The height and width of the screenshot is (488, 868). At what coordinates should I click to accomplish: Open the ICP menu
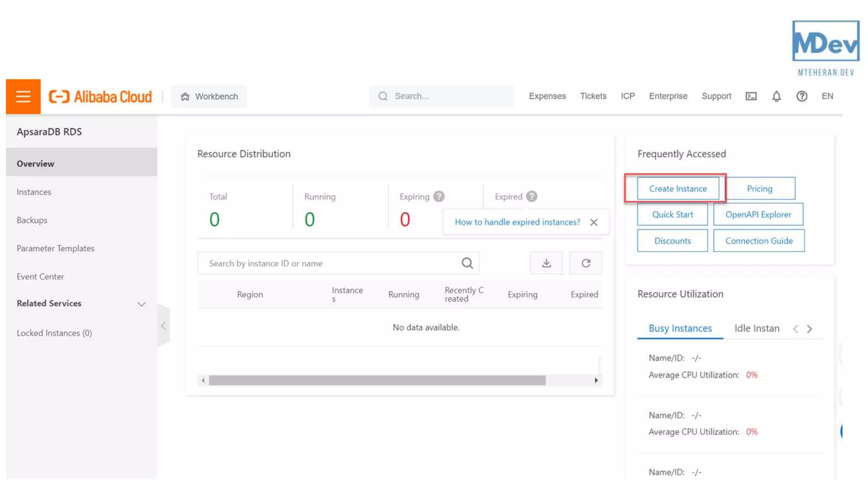click(x=628, y=96)
